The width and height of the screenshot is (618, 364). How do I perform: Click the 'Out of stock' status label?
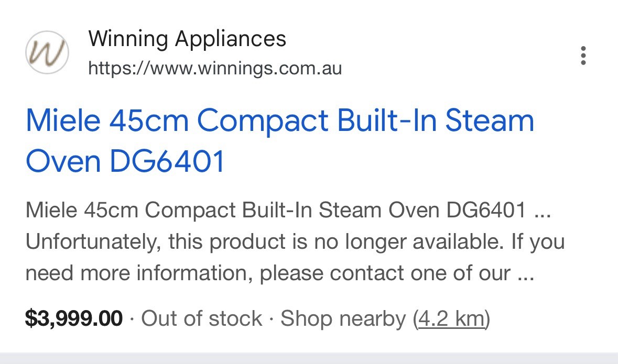click(201, 318)
